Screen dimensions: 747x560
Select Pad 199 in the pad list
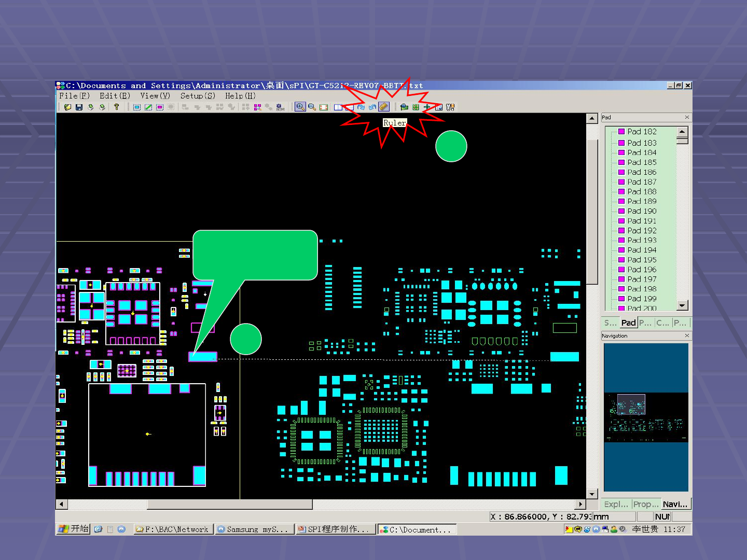click(x=642, y=299)
